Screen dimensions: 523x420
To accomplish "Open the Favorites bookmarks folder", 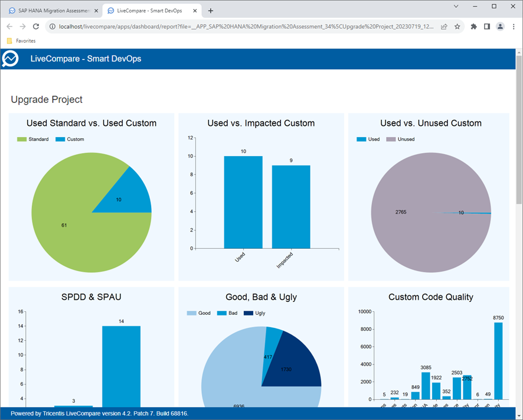I will (x=21, y=41).
